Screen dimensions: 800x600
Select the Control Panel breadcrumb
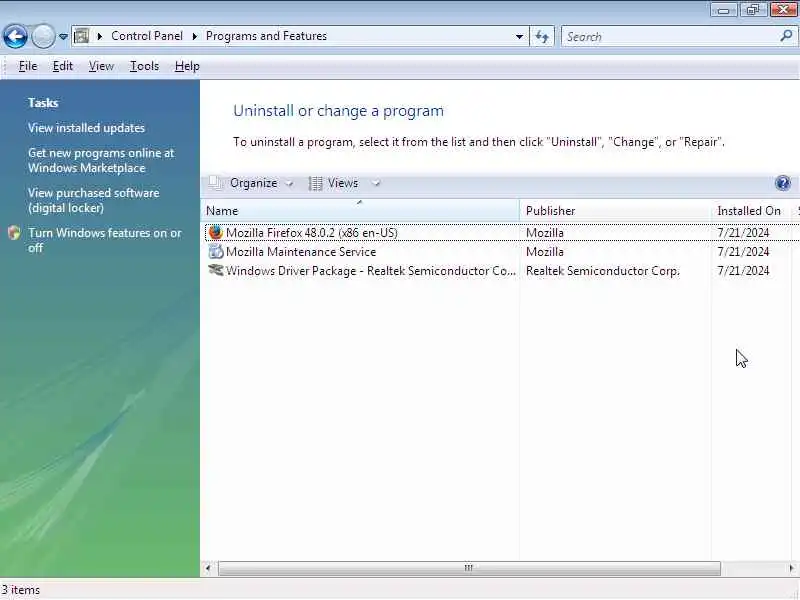coord(147,36)
